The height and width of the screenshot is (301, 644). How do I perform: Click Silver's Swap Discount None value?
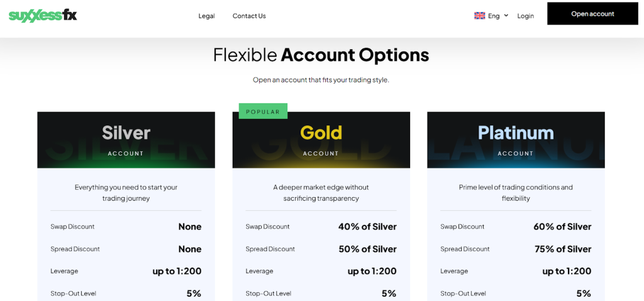click(190, 227)
